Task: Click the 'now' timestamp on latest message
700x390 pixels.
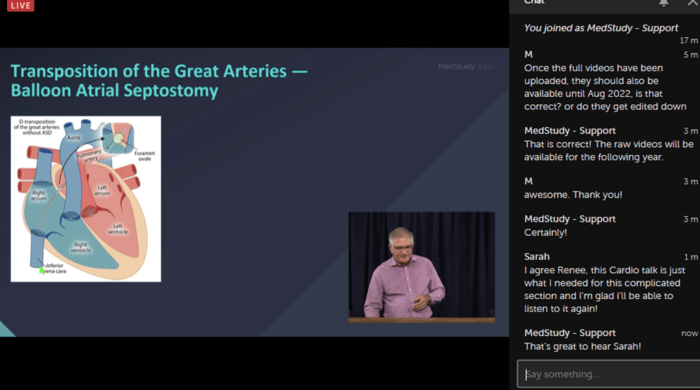Action: (689, 333)
